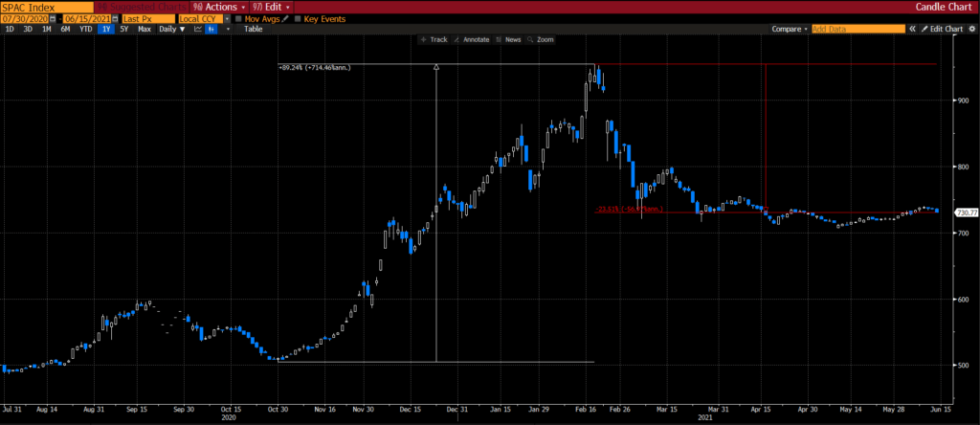This screenshot has height=425, width=980.
Task: Click the 730.77 last price label
Action: pos(967,213)
